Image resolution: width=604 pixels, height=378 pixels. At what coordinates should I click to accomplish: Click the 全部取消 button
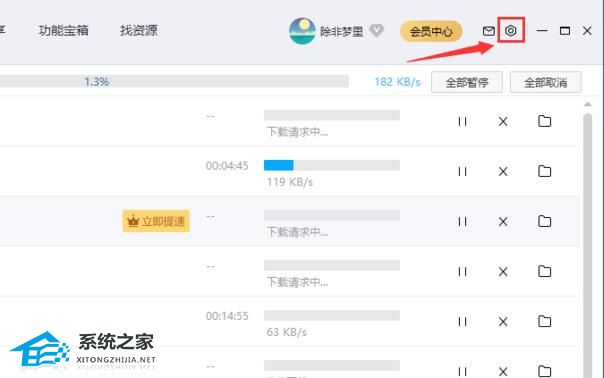click(545, 82)
